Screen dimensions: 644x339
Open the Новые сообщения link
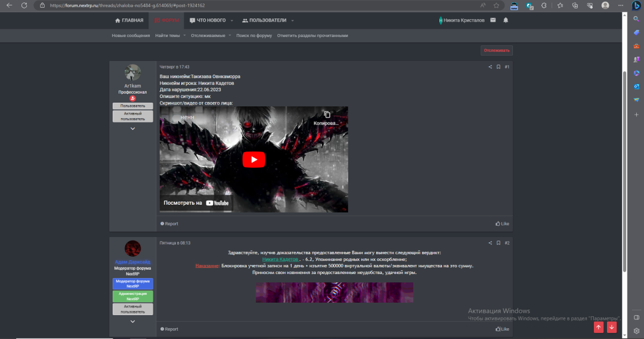(131, 35)
